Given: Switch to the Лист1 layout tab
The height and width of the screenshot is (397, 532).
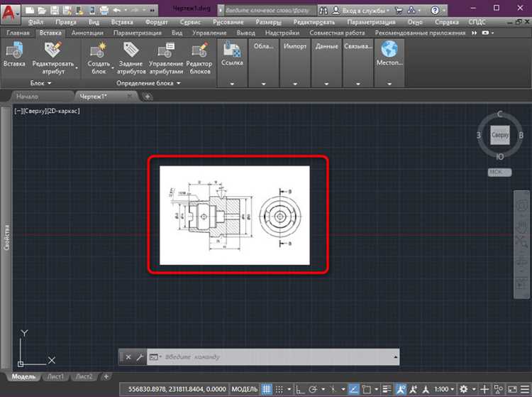Looking at the screenshot, I should pyautogui.click(x=55, y=376).
